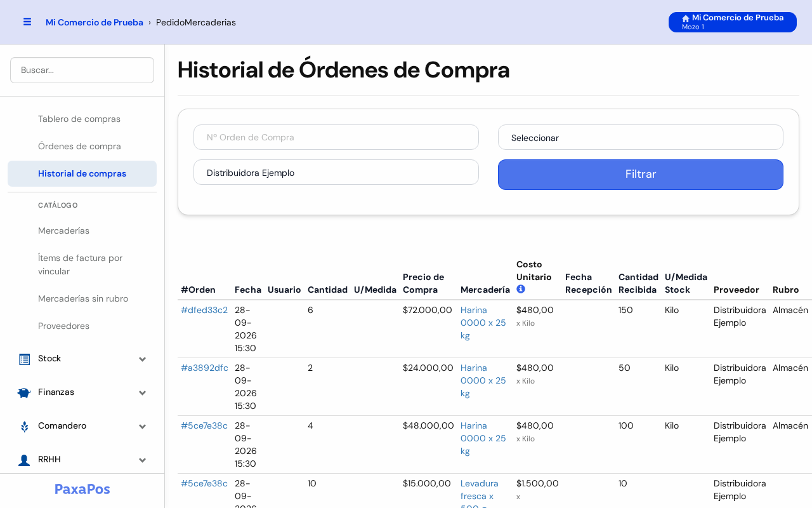Focus the Nº Orden de Compra field
This screenshot has width=812, height=508.
tap(336, 137)
